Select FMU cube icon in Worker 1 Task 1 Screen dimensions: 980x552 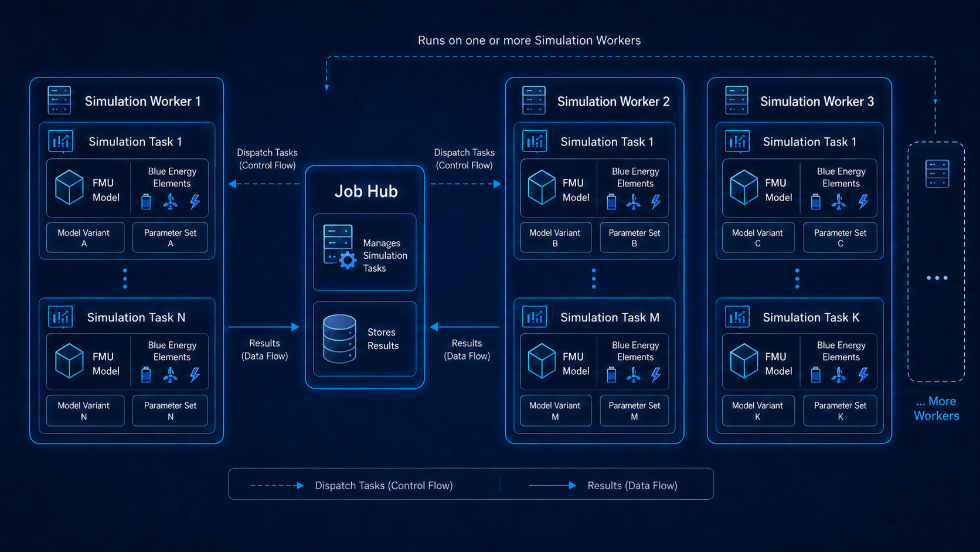coord(69,187)
